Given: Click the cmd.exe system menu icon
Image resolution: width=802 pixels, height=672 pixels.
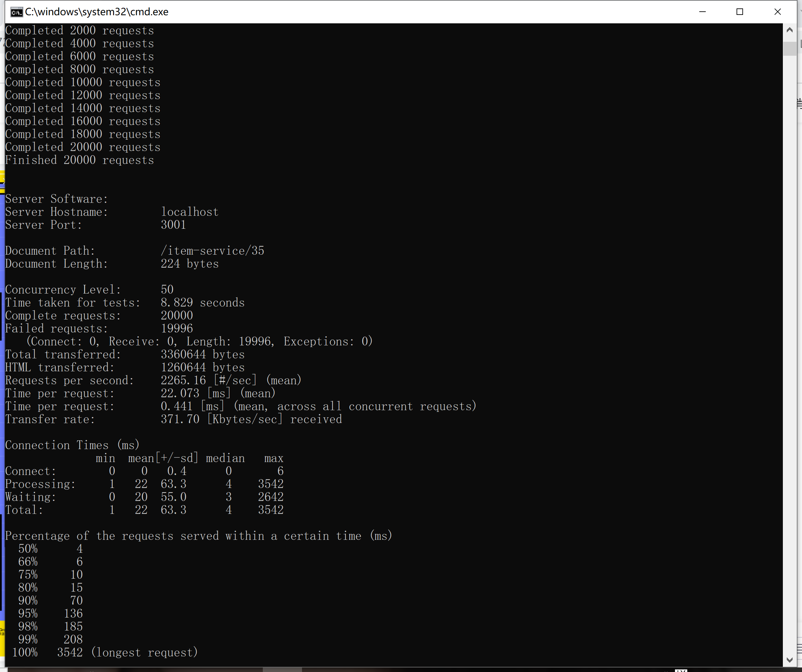Looking at the screenshot, I should tap(16, 12).
